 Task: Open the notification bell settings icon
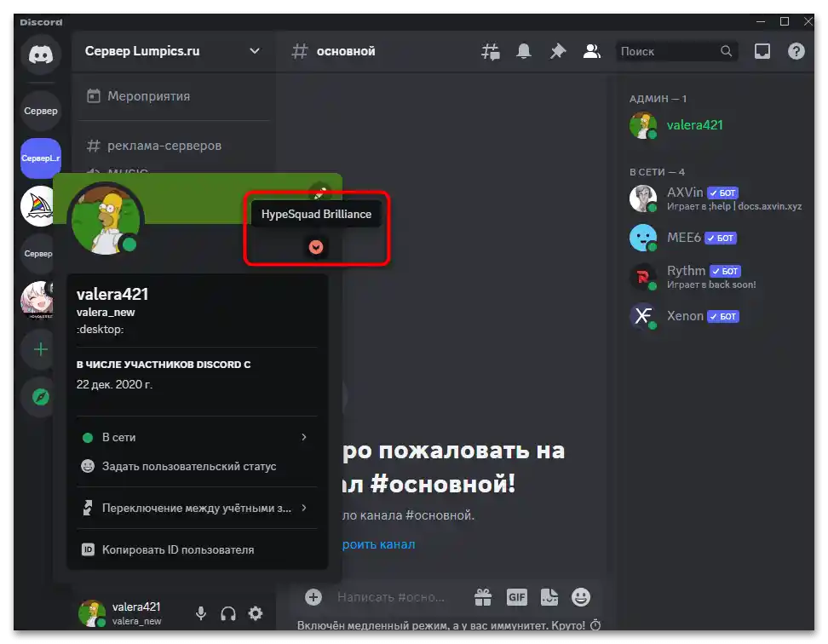524,51
